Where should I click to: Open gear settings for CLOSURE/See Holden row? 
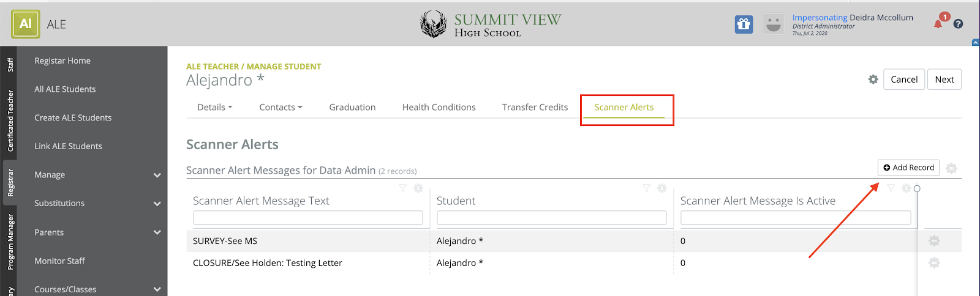[934, 263]
